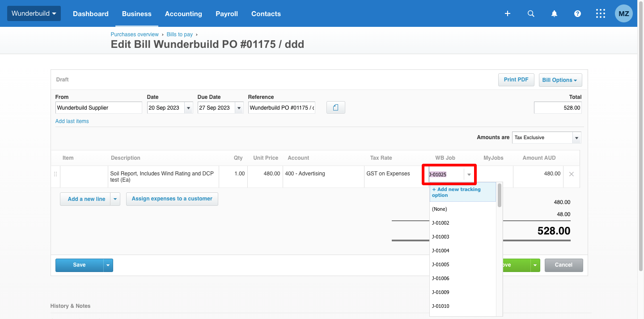Open the Payroll menu
The image size is (644, 319).
(227, 14)
